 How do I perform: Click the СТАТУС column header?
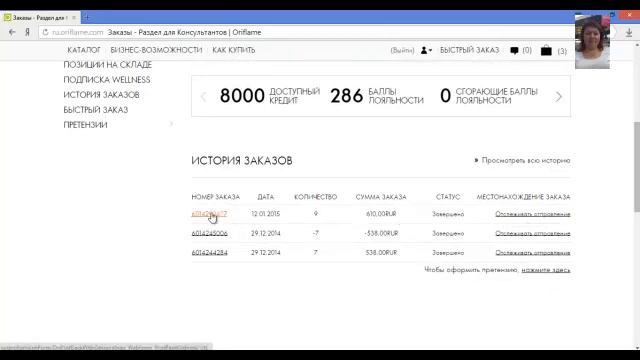(x=448, y=197)
